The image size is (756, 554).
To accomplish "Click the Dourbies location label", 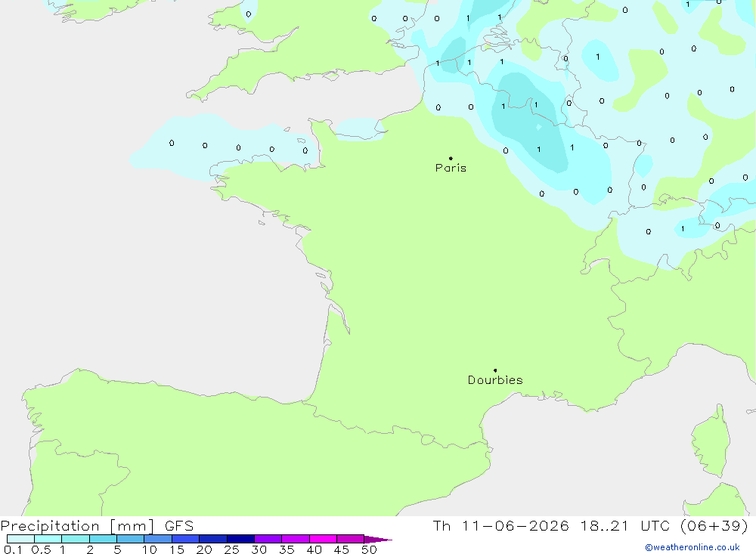I will click(x=495, y=380).
